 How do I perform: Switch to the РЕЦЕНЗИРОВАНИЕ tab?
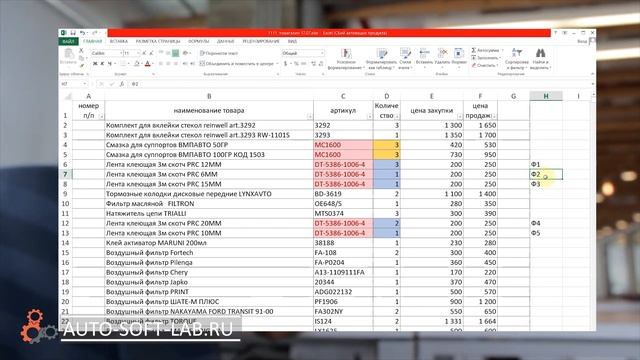261,41
